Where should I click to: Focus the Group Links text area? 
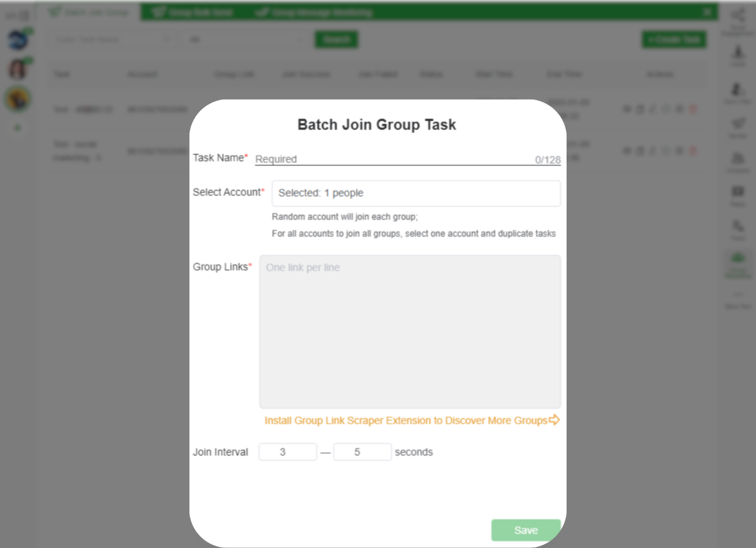tap(409, 331)
